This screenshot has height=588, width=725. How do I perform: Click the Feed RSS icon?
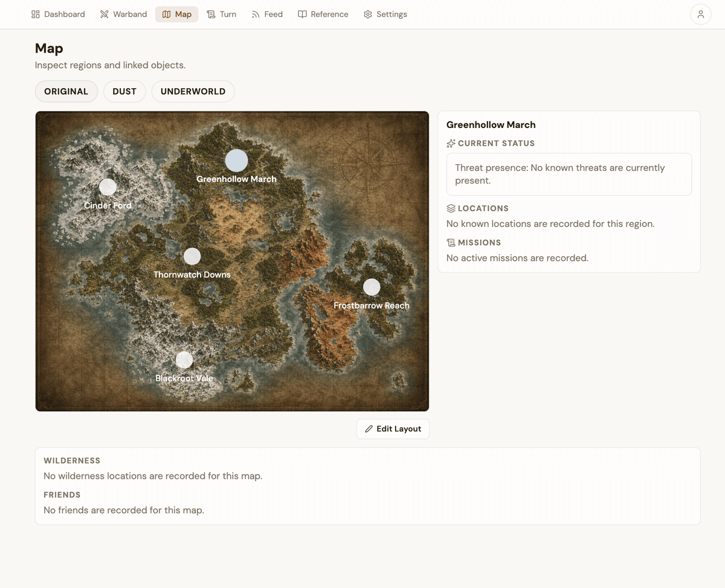256,14
